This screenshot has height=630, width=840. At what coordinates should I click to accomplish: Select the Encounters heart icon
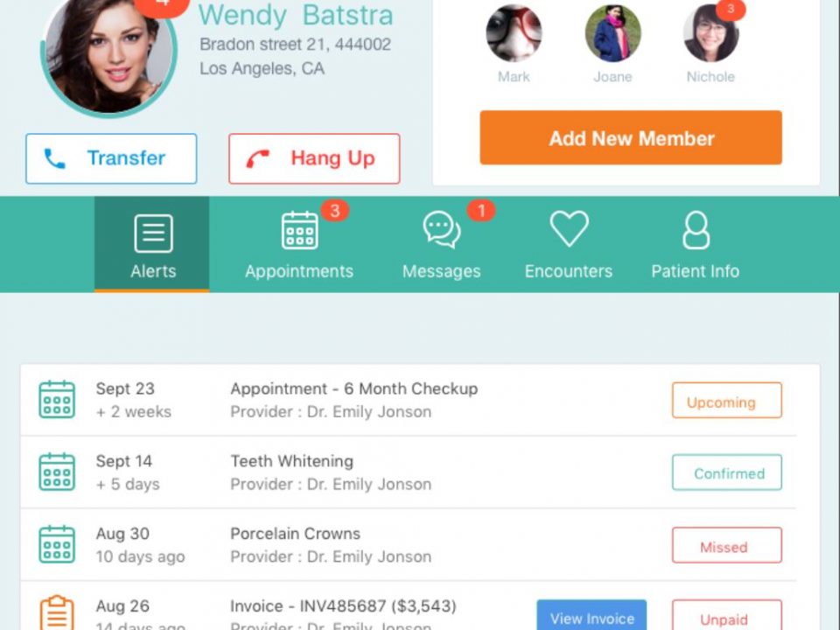(569, 228)
